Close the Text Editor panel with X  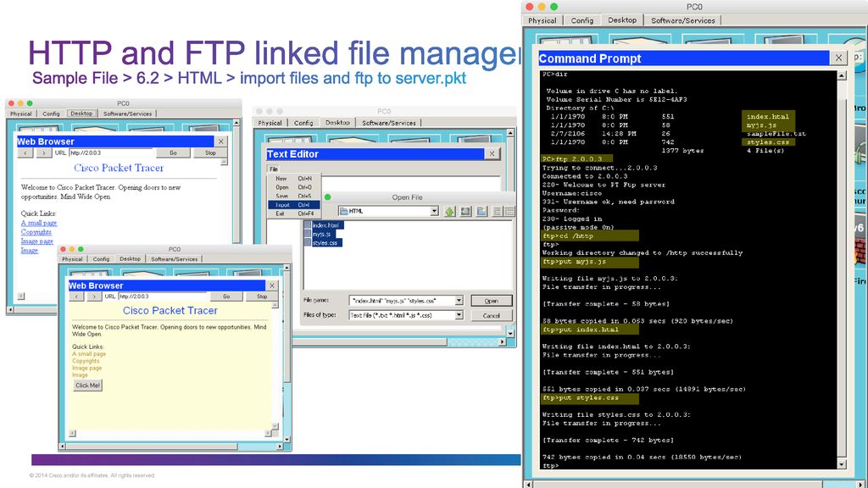point(492,154)
